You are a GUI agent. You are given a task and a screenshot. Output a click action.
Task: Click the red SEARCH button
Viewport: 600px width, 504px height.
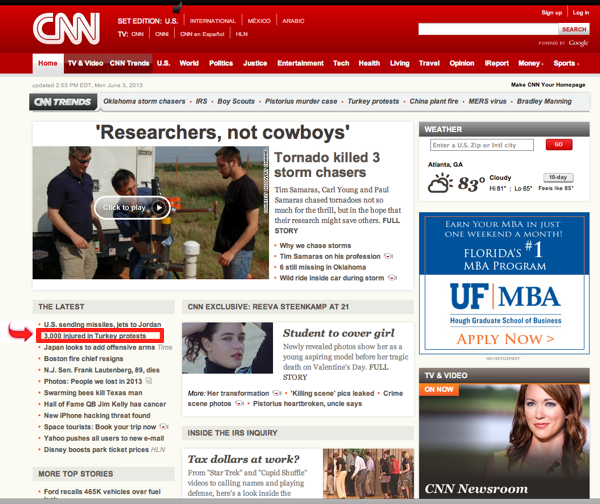click(574, 29)
